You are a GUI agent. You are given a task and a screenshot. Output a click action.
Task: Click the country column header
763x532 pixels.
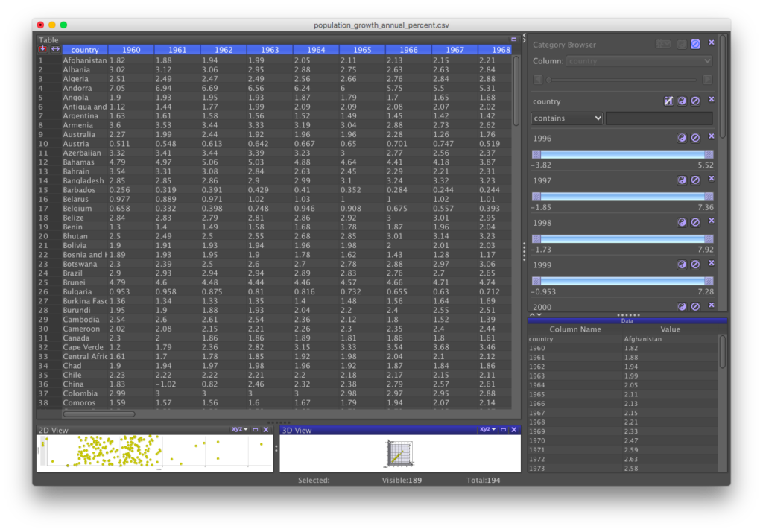point(83,49)
